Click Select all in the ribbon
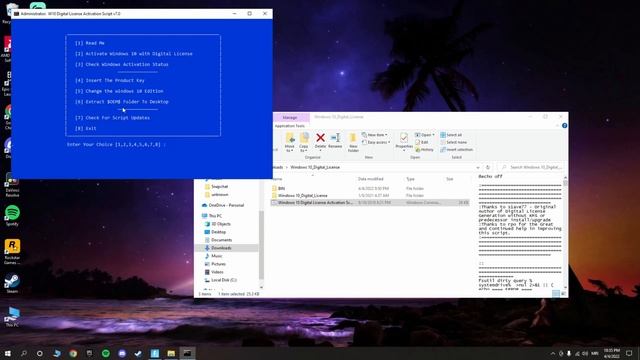Viewport: 640px width, 360px height. [451, 135]
